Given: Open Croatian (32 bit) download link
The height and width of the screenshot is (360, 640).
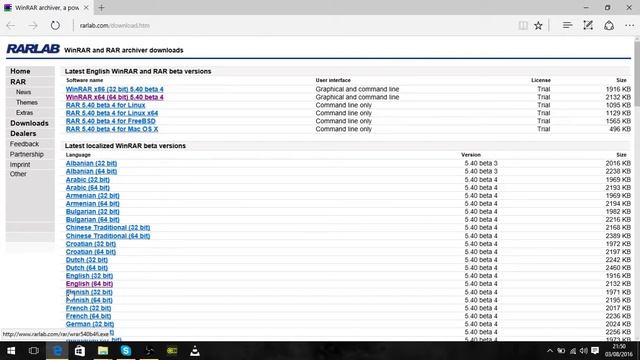Looking at the screenshot, I should click(x=91, y=244).
